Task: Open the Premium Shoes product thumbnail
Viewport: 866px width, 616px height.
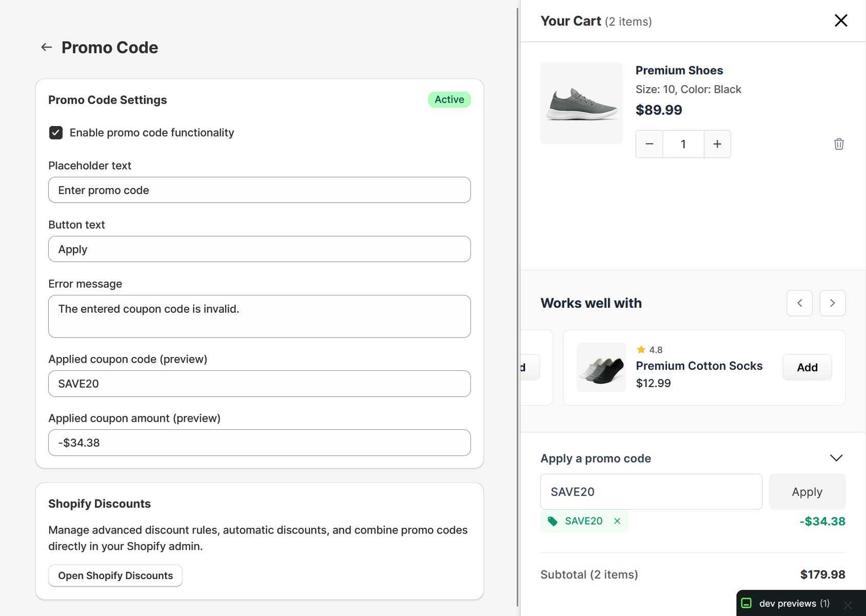Action: coord(581,103)
